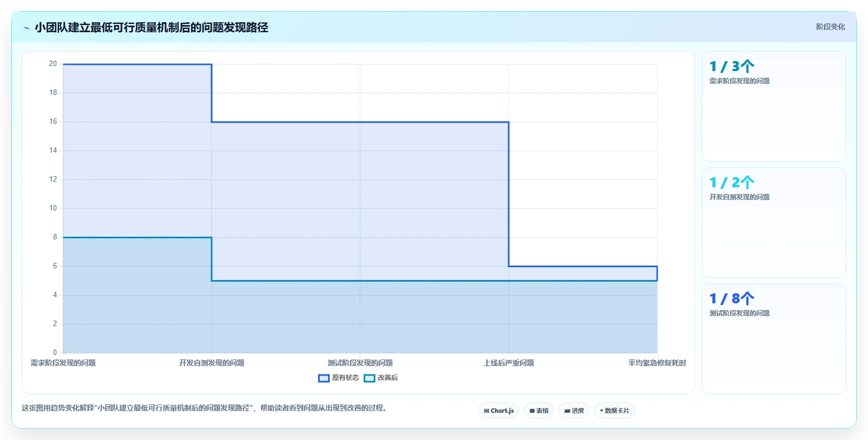
Task: Click the 需求阶段发现的问题 card caption
Action: (x=740, y=81)
